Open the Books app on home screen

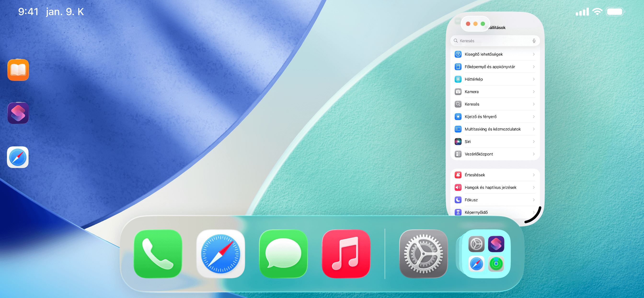click(x=18, y=70)
